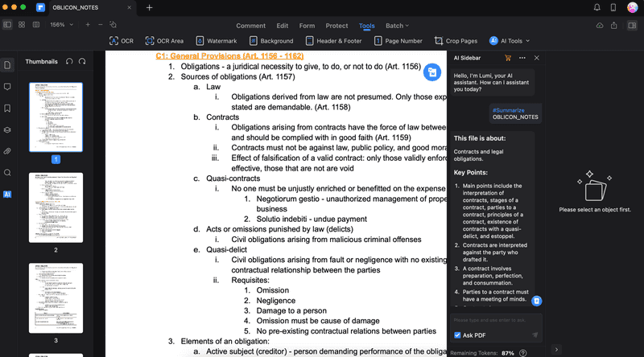
Task: Expand the AI Tools dropdown
Action: point(510,40)
